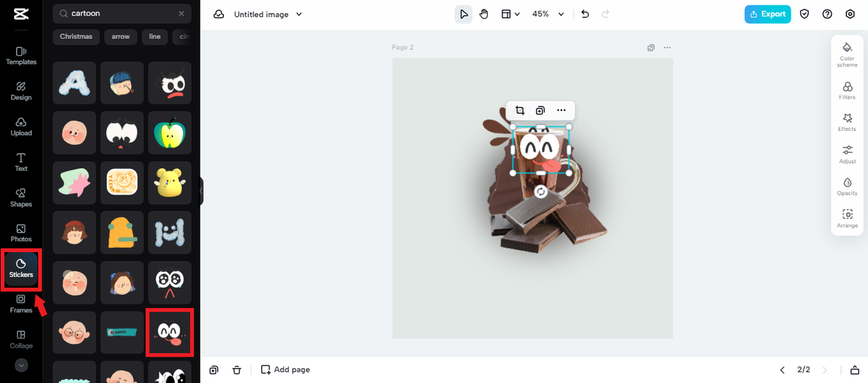Open the Frames panel

pos(21,304)
